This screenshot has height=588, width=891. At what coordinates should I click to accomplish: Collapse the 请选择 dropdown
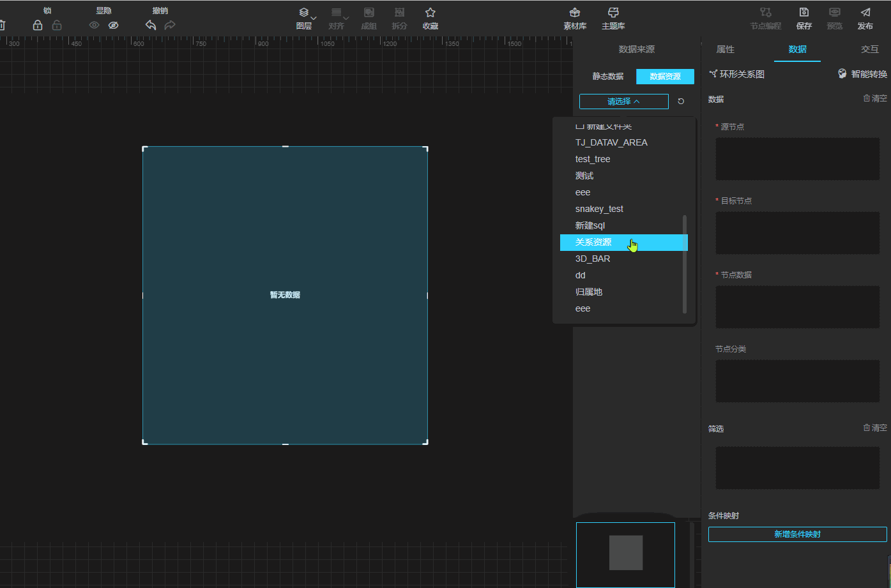pyautogui.click(x=624, y=102)
